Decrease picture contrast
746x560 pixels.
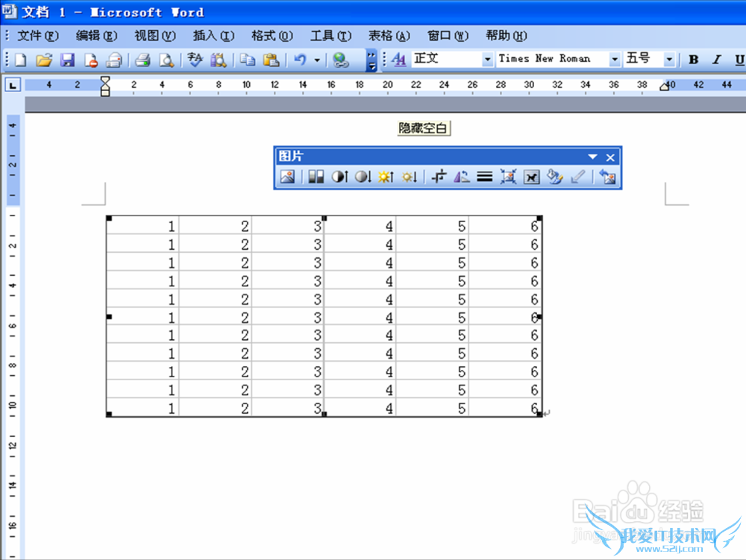click(363, 177)
